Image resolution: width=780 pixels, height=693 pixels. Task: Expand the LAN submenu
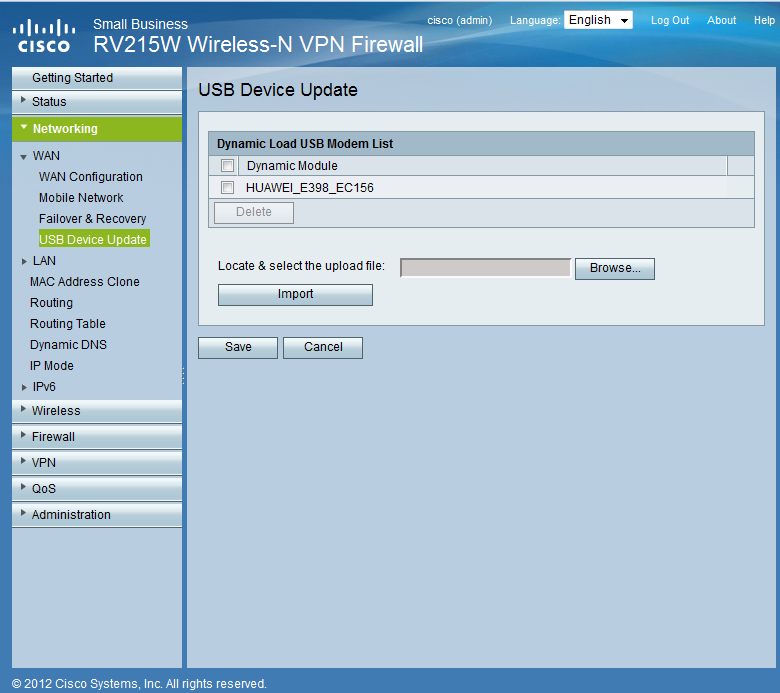pos(43,261)
